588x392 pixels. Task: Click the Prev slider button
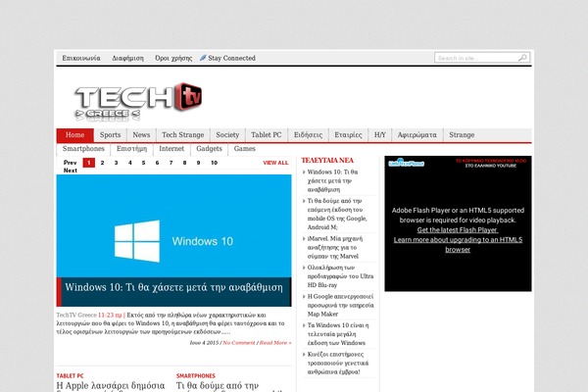71,163
